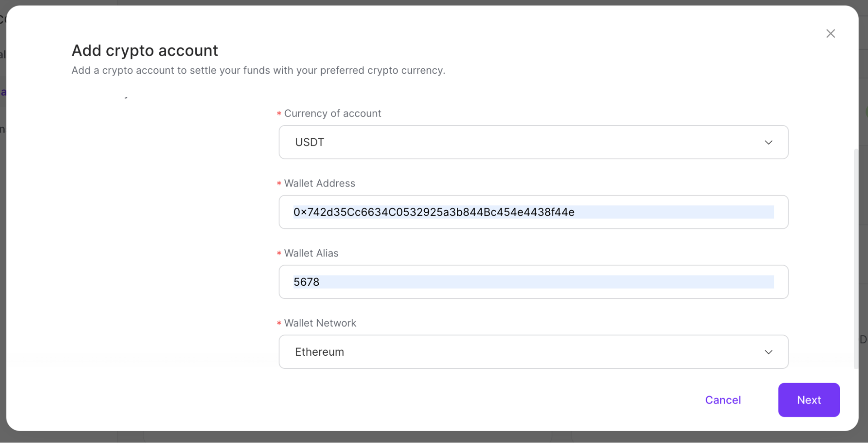Click the highlighted wallet address text
This screenshot has height=443, width=868.
[x=434, y=212]
